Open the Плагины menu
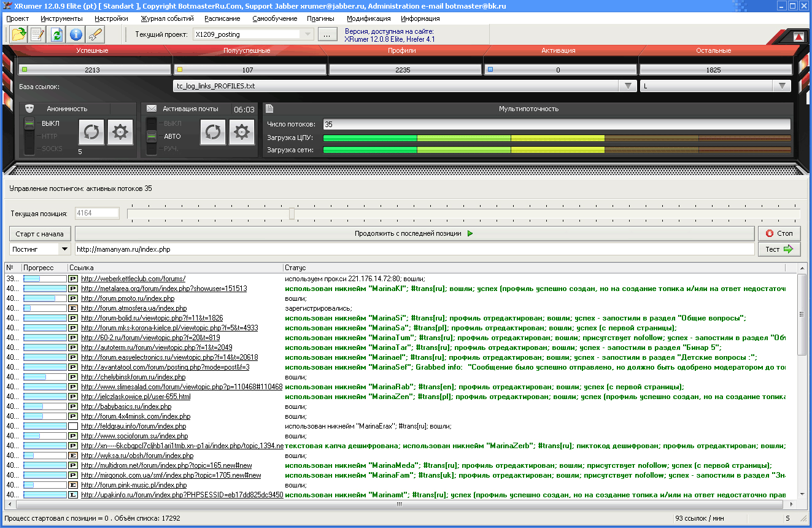This screenshot has height=528, width=812. 321,18
